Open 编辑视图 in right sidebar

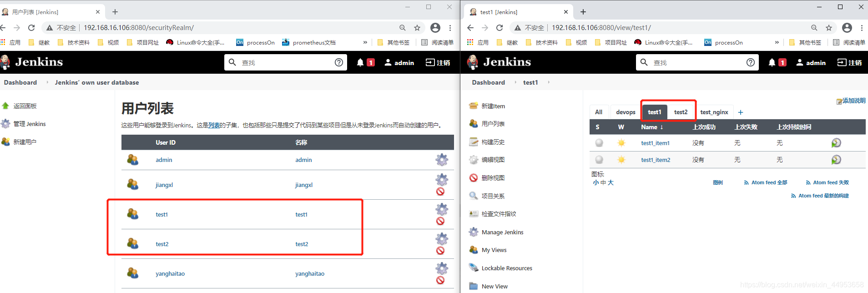click(x=493, y=160)
